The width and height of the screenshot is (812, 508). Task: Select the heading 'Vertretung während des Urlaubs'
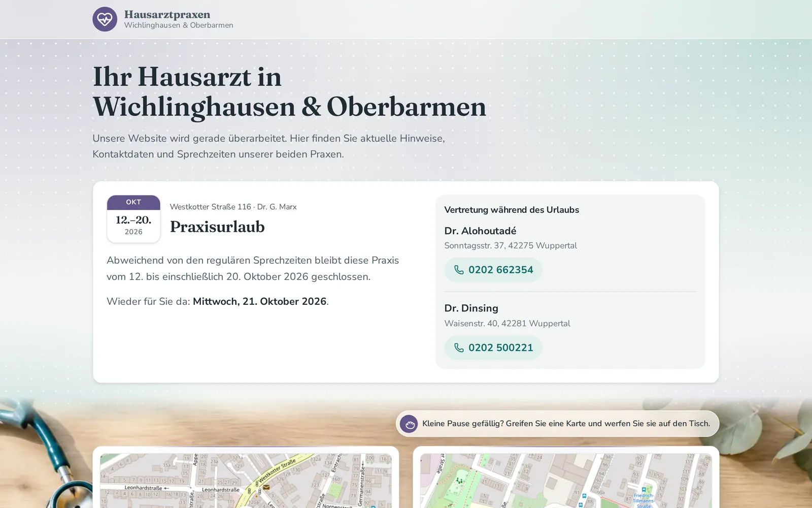[x=512, y=210]
